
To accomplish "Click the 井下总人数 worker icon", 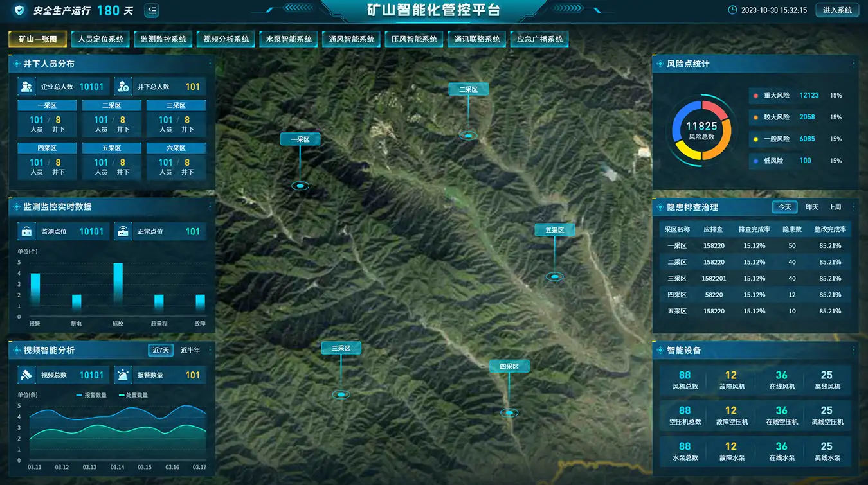I will coord(123,87).
